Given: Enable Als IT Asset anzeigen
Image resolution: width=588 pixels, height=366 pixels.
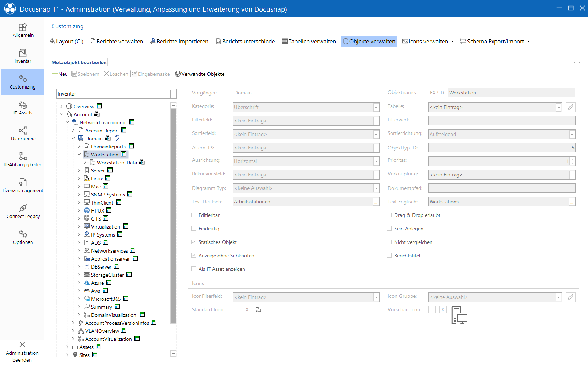Looking at the screenshot, I should click(194, 269).
